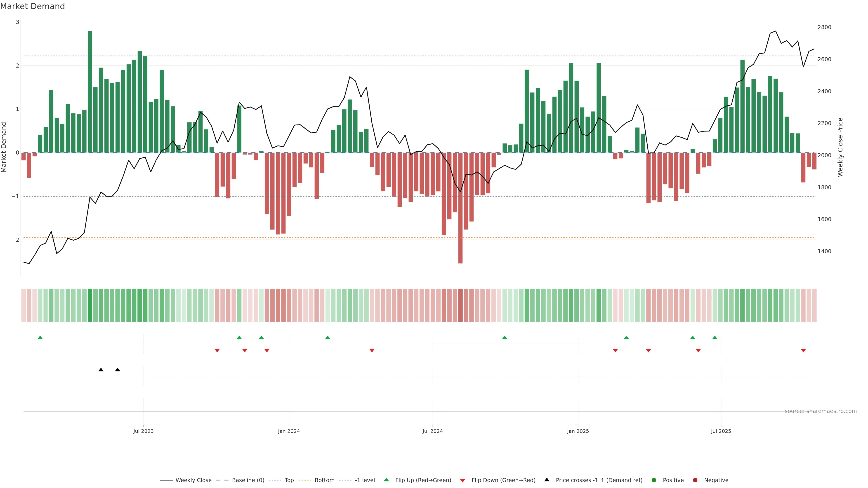Click the red Negative legend dot
The image size is (868, 488).
click(x=695, y=480)
